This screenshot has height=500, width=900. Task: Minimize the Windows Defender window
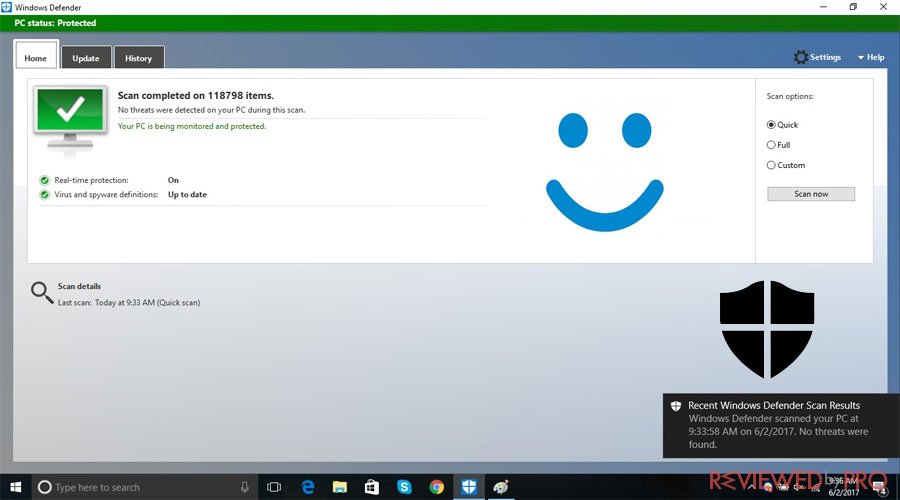coord(823,7)
